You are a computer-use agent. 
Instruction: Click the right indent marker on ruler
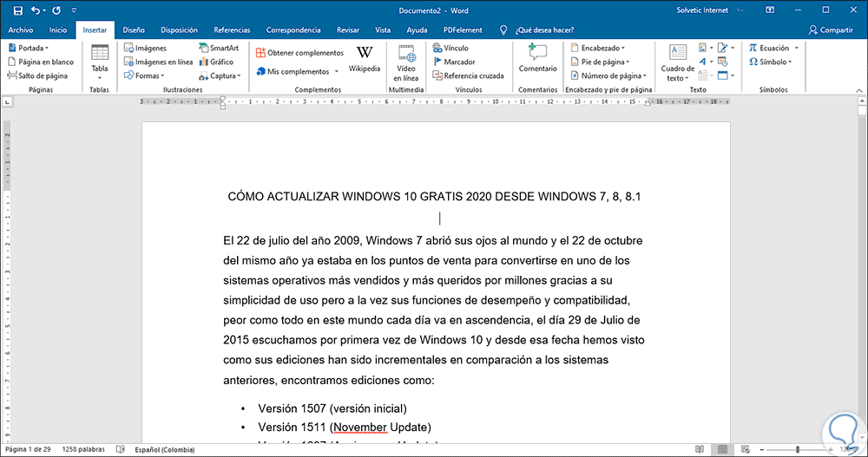click(x=648, y=103)
